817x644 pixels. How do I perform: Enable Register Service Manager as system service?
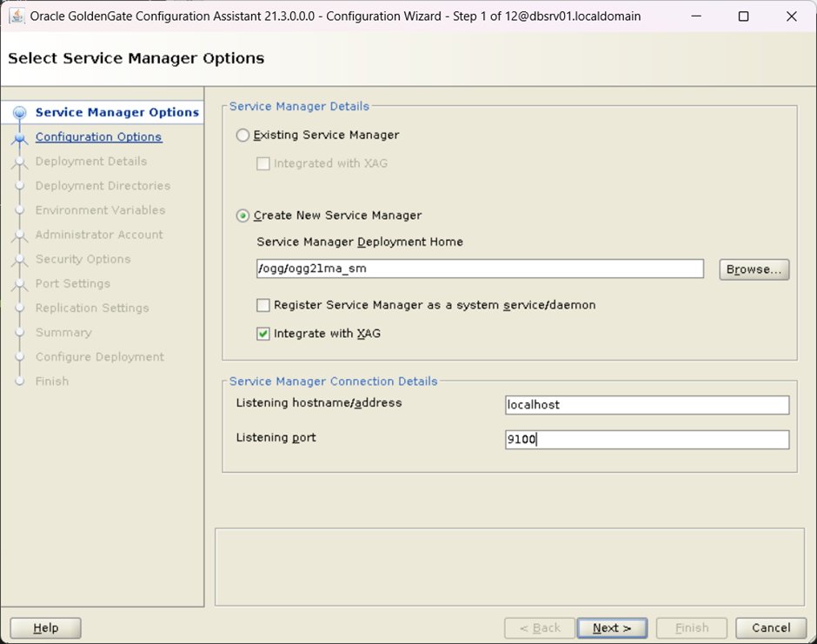coord(263,305)
